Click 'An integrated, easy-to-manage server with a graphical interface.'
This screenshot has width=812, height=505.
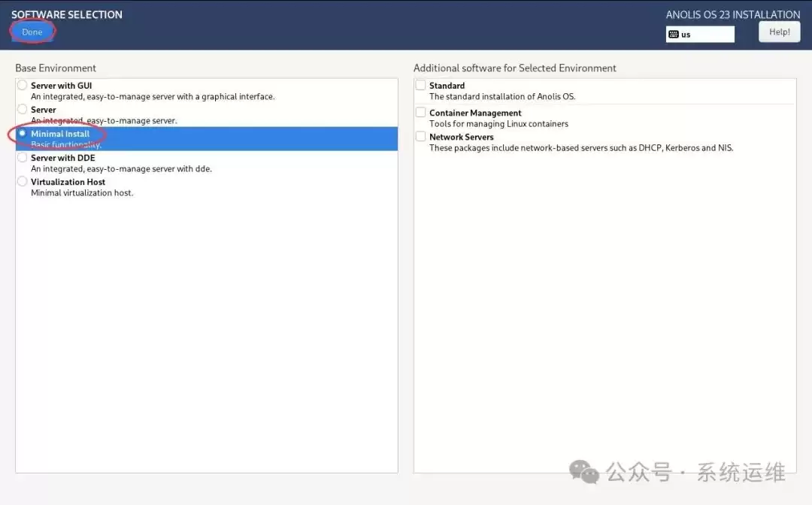tap(153, 97)
